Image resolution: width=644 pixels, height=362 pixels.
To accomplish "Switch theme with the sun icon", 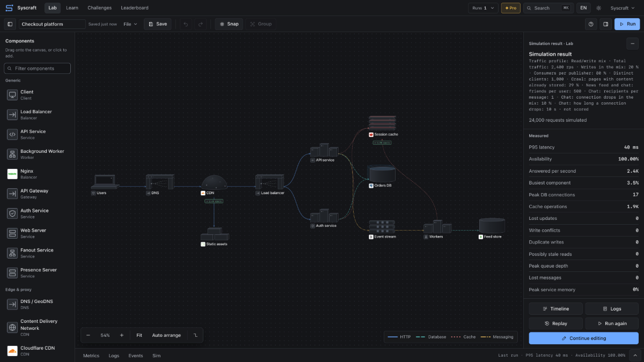I will (x=598, y=8).
